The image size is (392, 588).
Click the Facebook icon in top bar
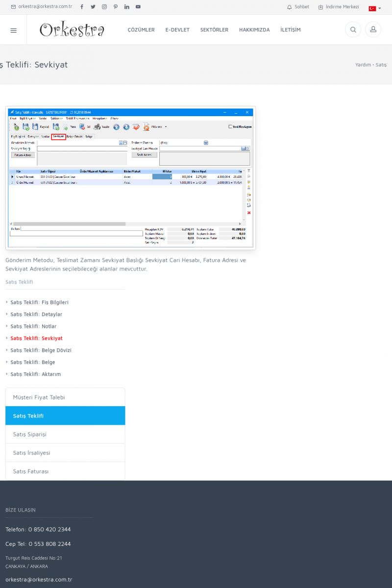81,7
